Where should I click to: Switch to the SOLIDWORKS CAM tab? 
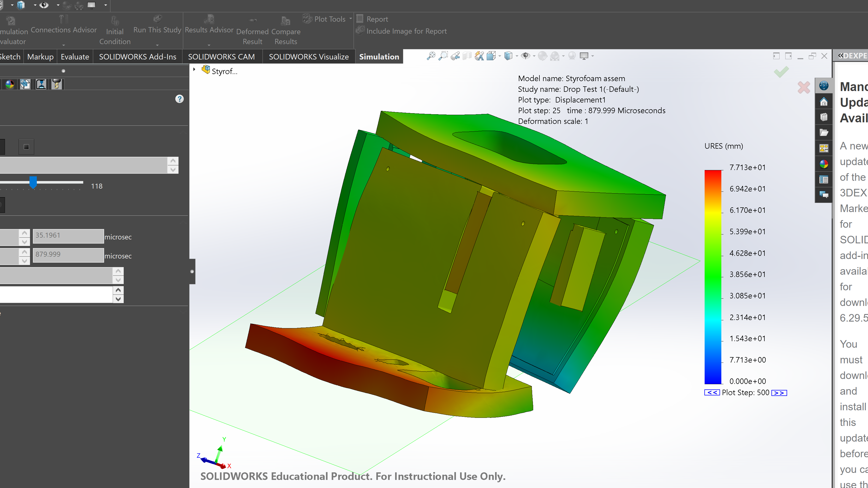tap(221, 57)
